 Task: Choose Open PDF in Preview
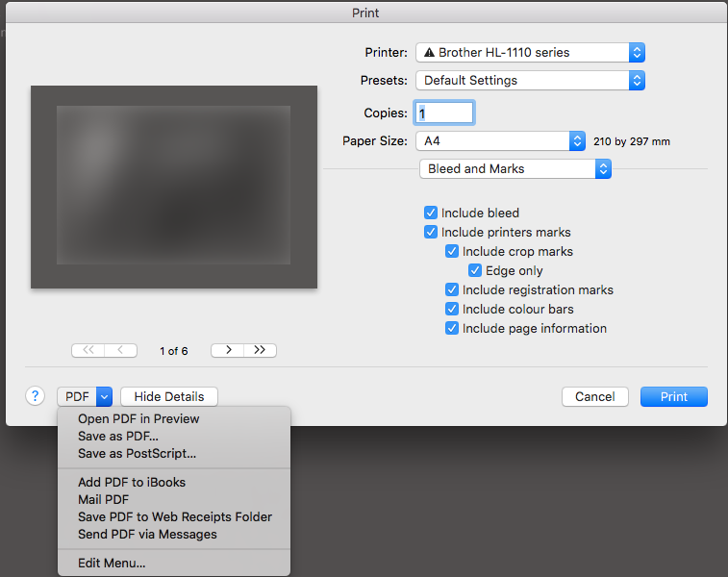[x=174, y=418]
